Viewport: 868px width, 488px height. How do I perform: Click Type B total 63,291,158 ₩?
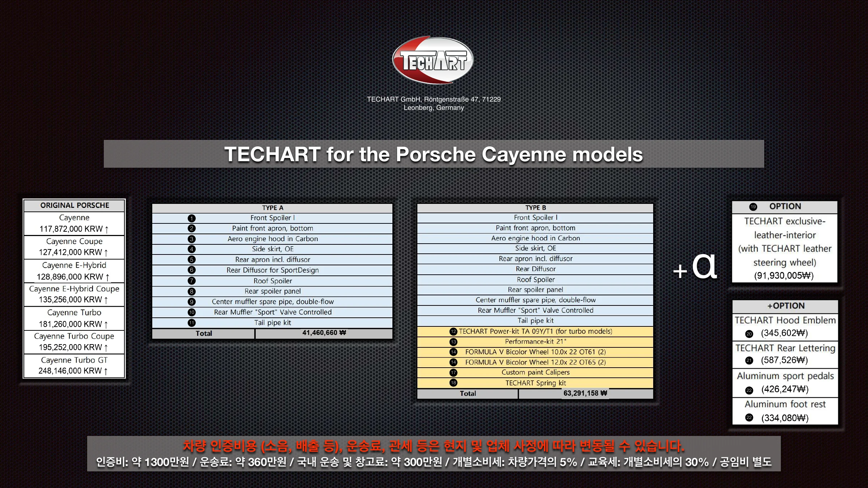pos(586,393)
